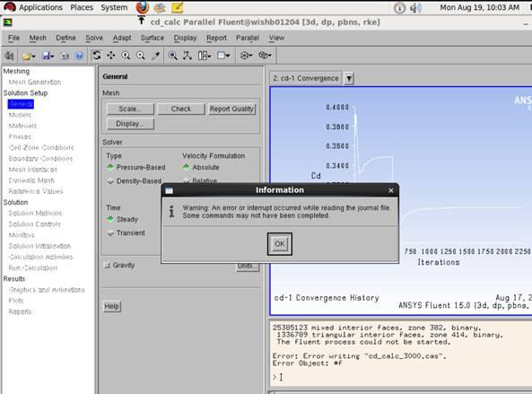Click the mail envelope icon in top panel
532x394 pixels.
coord(160,7)
